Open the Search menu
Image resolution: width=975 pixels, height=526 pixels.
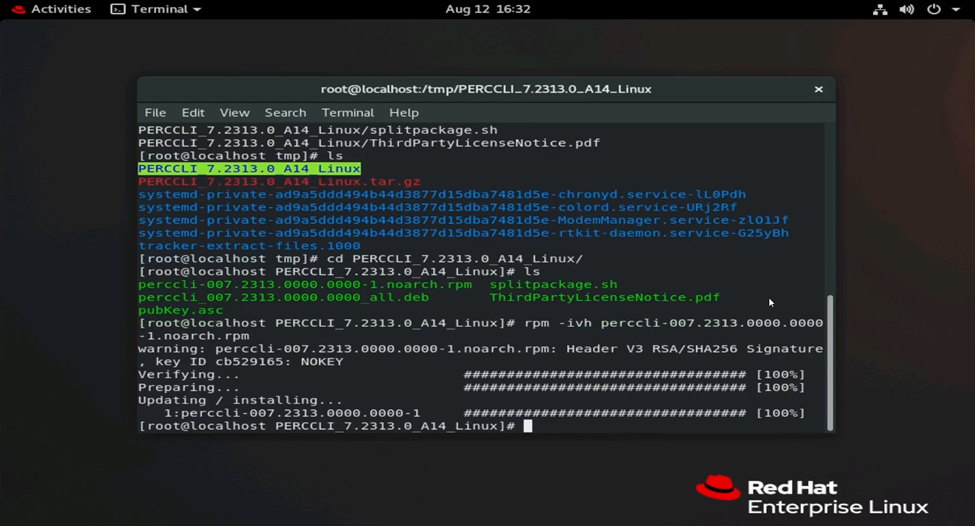[285, 113]
